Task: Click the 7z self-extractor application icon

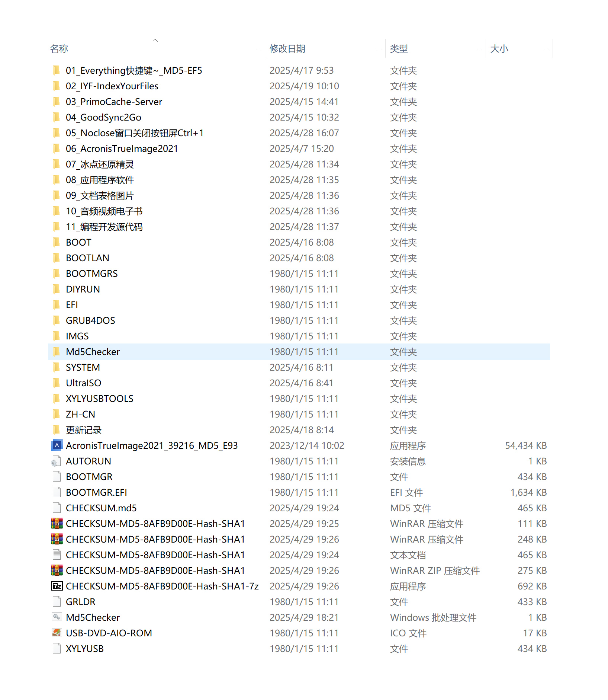Action: point(57,586)
